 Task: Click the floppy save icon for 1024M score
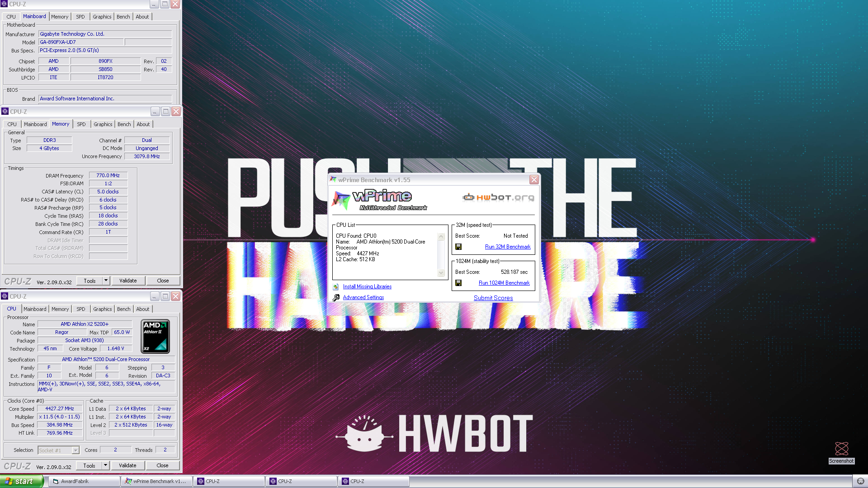coord(458,283)
